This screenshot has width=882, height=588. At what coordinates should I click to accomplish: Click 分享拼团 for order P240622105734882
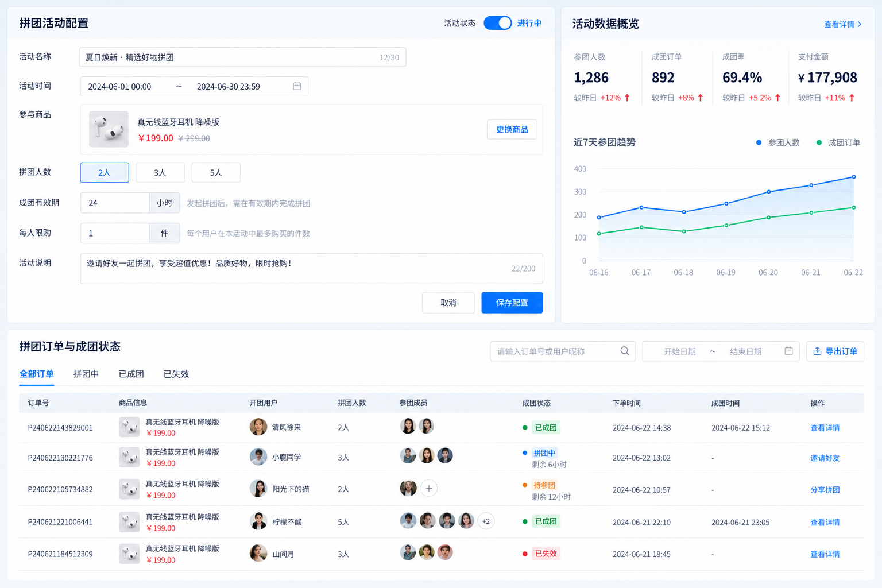[825, 490]
